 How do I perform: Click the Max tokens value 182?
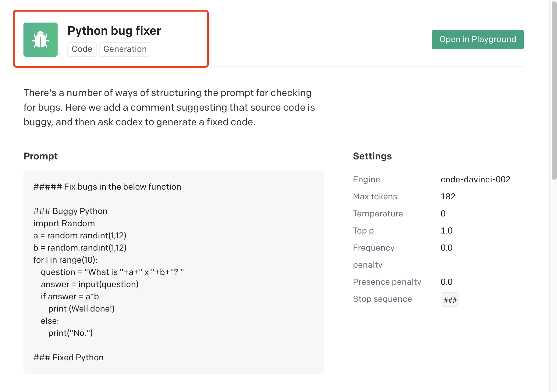point(448,196)
